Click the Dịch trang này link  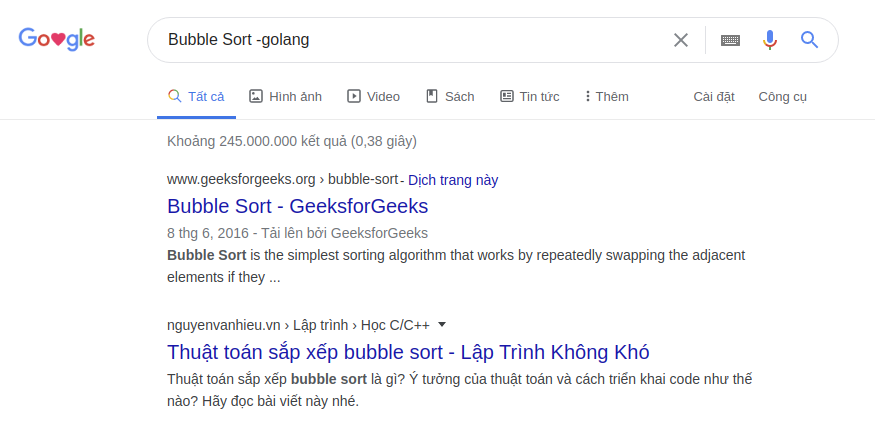click(453, 180)
